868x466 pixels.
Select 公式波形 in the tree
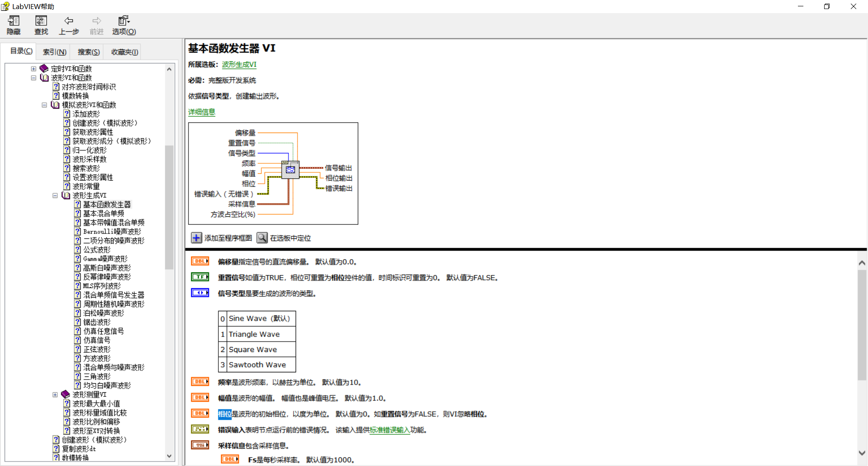click(x=97, y=250)
